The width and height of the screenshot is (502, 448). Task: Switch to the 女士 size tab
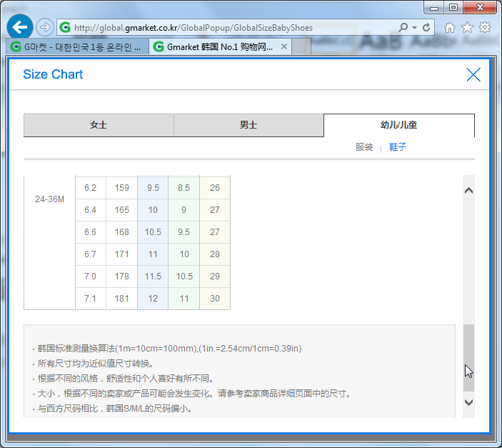pyautogui.click(x=99, y=125)
